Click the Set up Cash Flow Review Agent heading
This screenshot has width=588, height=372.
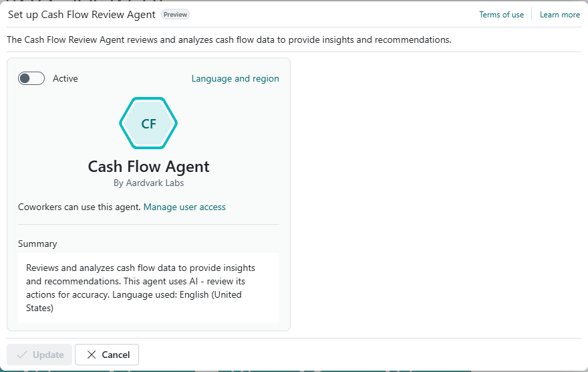point(82,14)
